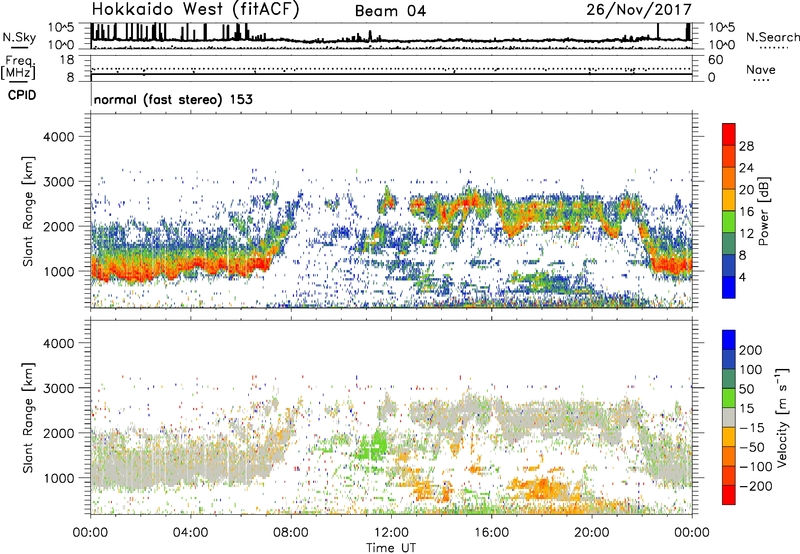Click the 'Beam 04' label

click(x=390, y=11)
